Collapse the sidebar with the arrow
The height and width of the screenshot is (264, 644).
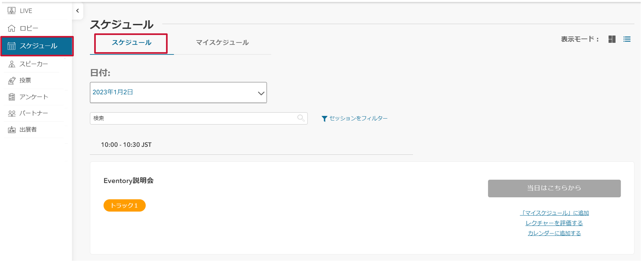(78, 11)
